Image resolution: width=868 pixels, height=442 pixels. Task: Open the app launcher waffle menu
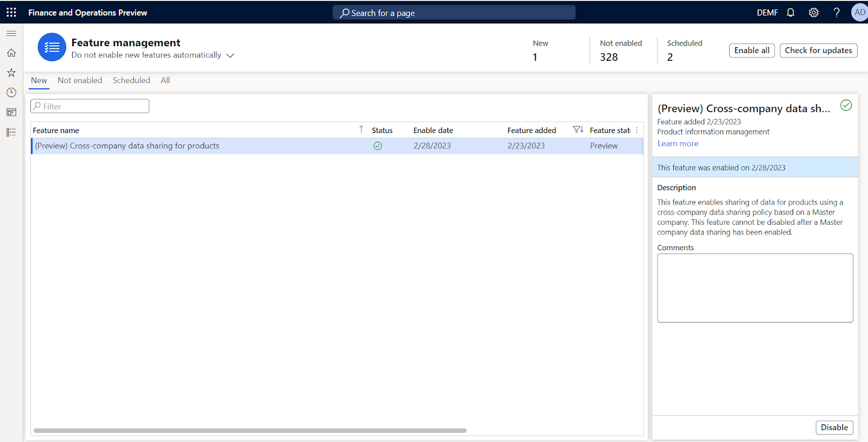click(11, 12)
